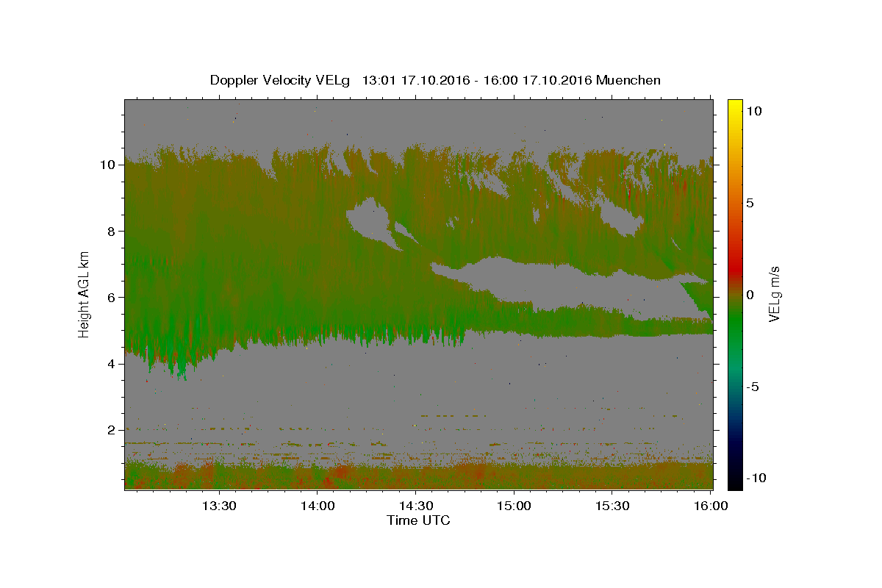Click the 15:30 time axis label

[612, 506]
